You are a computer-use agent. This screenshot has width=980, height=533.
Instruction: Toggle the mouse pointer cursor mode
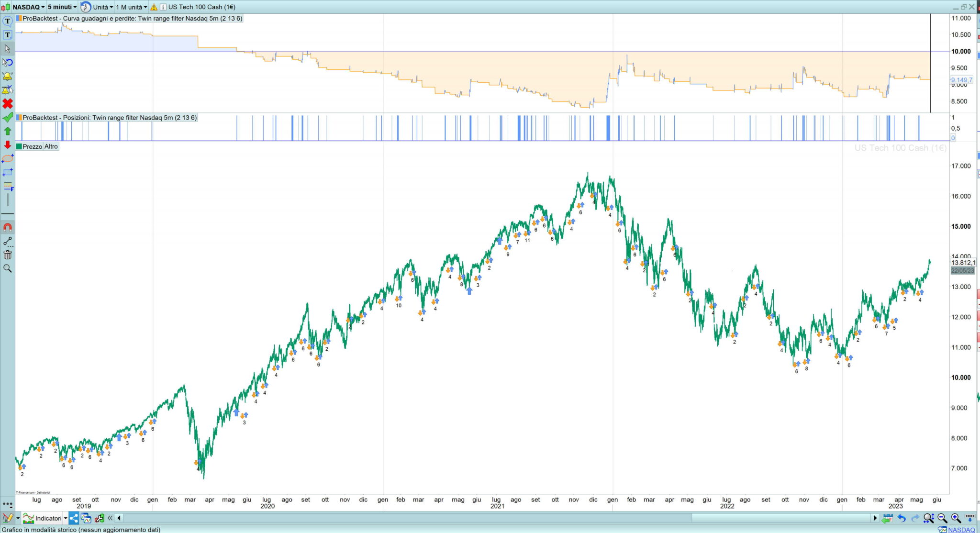coord(7,48)
